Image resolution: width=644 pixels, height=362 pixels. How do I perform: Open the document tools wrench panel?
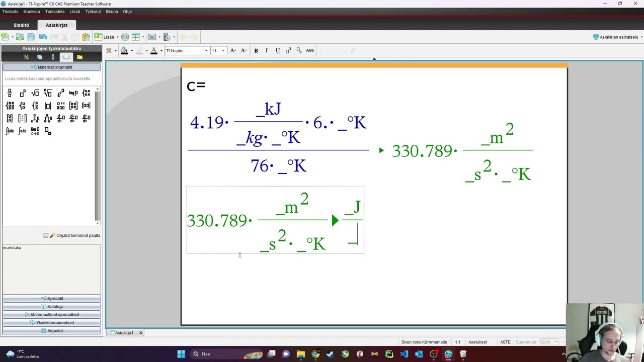pos(26,57)
